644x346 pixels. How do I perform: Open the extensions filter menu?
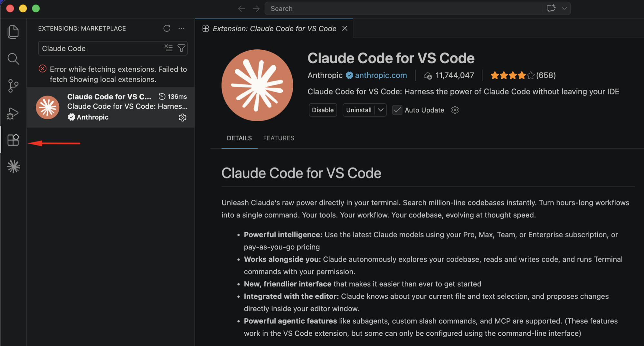point(181,48)
